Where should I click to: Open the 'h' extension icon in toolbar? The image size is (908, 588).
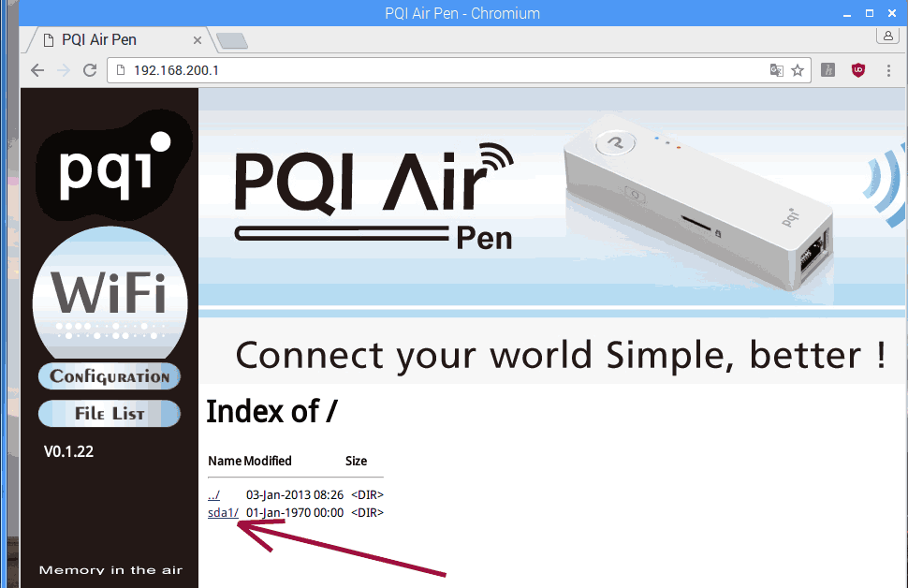828,70
